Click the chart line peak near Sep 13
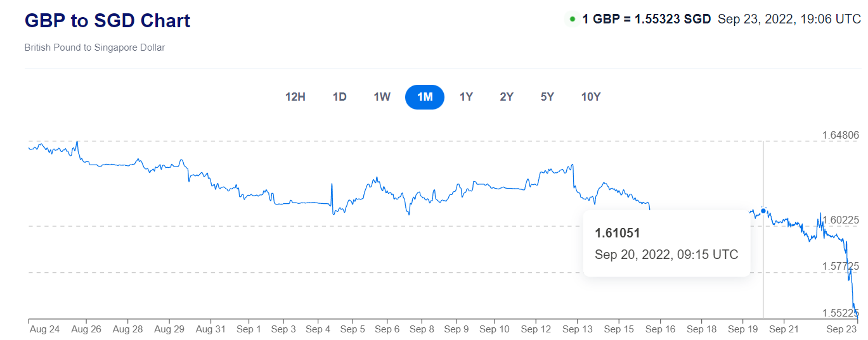This screenshot has width=868, height=340. coord(573,165)
